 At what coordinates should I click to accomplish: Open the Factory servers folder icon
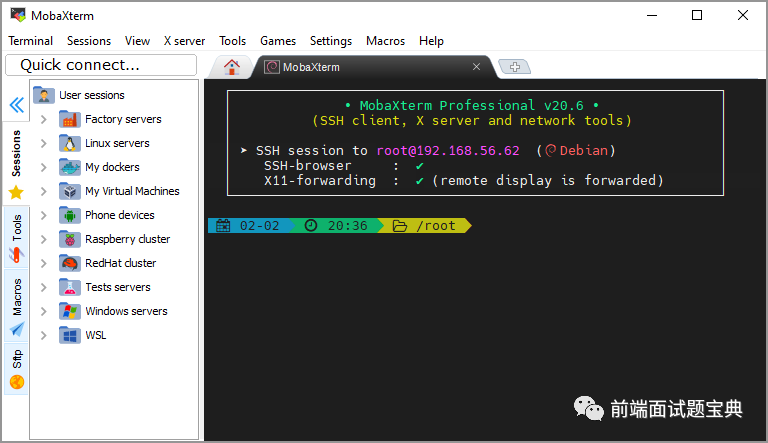click(70, 119)
